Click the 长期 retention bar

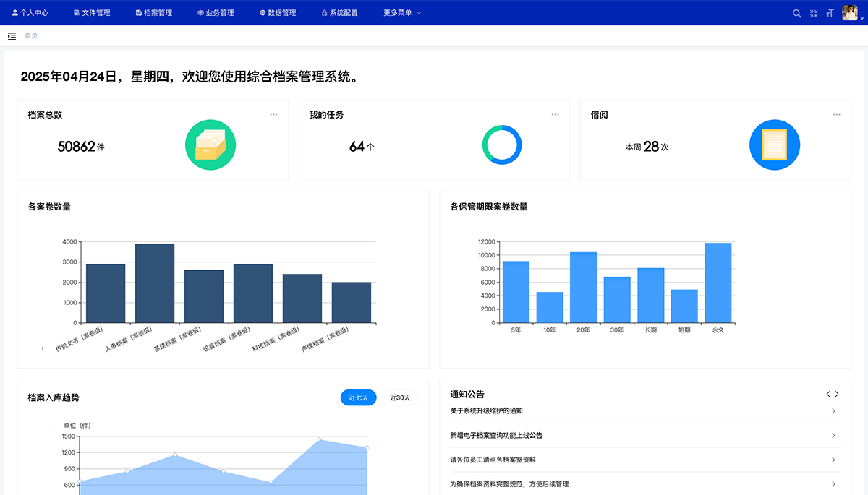coord(651,296)
